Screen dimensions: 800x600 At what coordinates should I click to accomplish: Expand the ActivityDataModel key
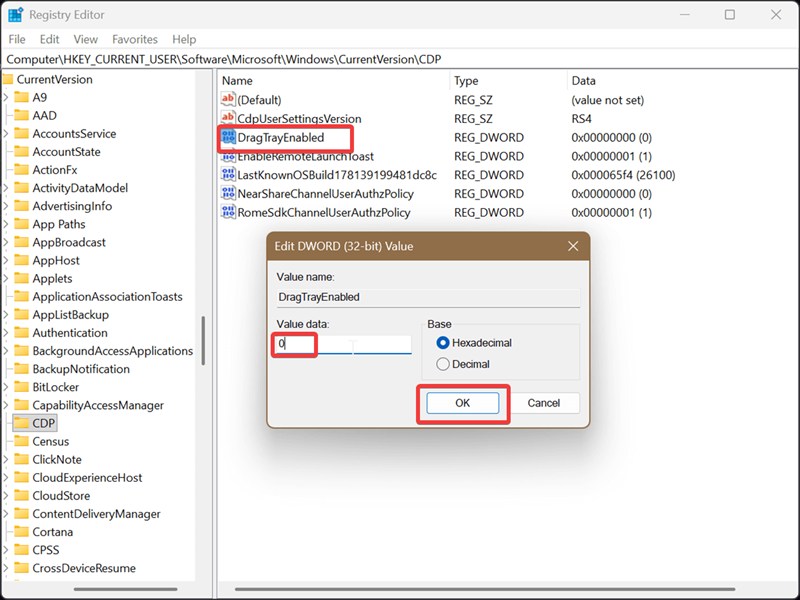click(6, 188)
